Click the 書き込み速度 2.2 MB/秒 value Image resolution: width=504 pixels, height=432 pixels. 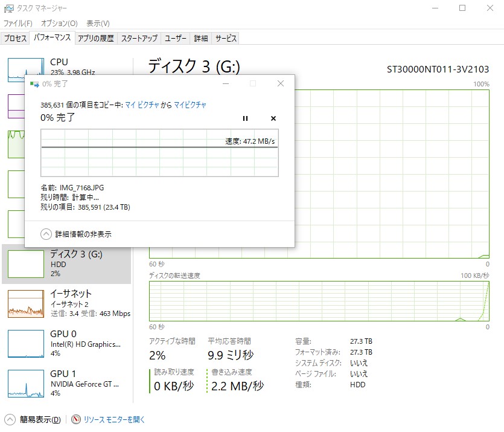point(238,386)
